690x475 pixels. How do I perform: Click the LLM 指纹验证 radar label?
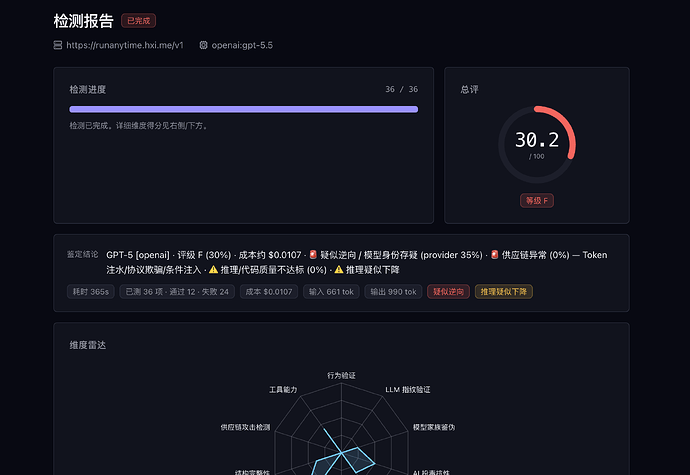point(408,390)
